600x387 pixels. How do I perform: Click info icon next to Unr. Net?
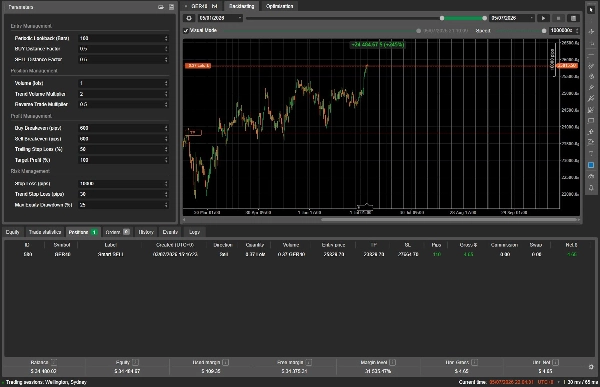point(556,362)
